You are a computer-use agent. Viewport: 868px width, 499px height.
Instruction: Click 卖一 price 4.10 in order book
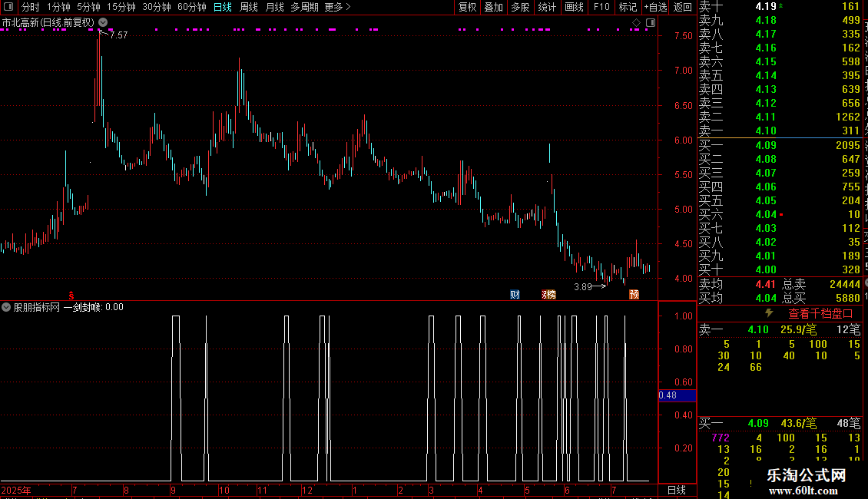click(x=766, y=131)
